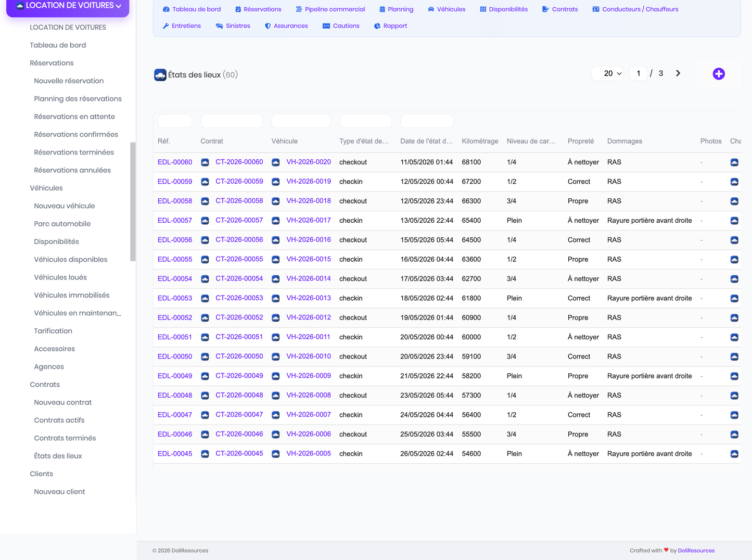Click the Contrat column filter field
Image resolution: width=752 pixels, height=560 pixels.
(232, 121)
